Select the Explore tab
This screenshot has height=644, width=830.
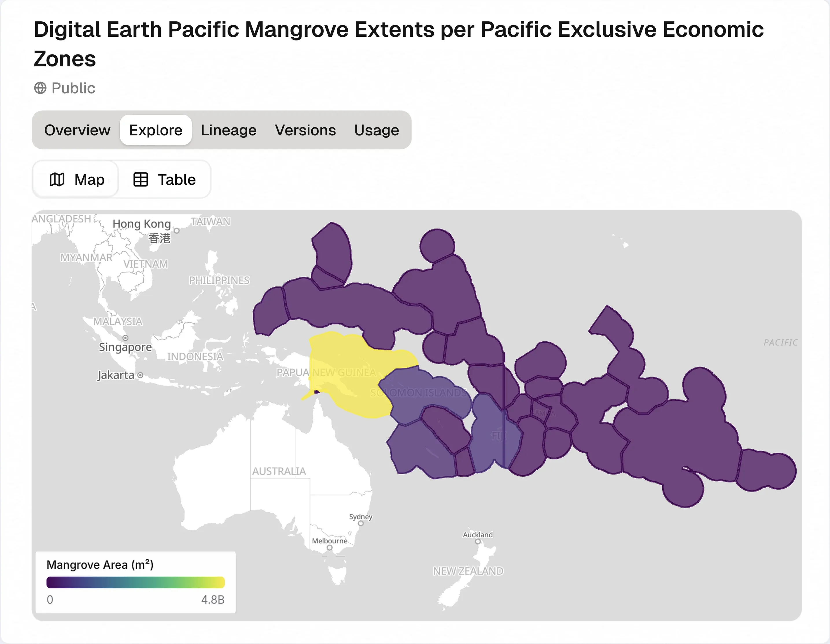point(156,130)
